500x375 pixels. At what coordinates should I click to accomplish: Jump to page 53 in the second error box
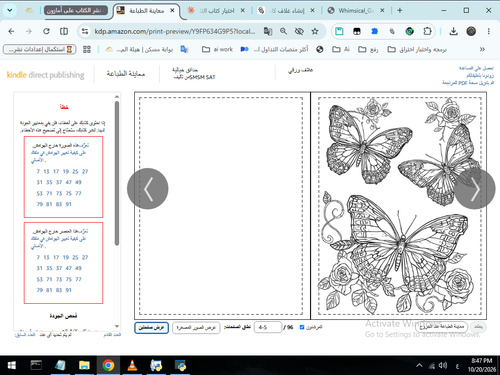[x=40, y=279]
